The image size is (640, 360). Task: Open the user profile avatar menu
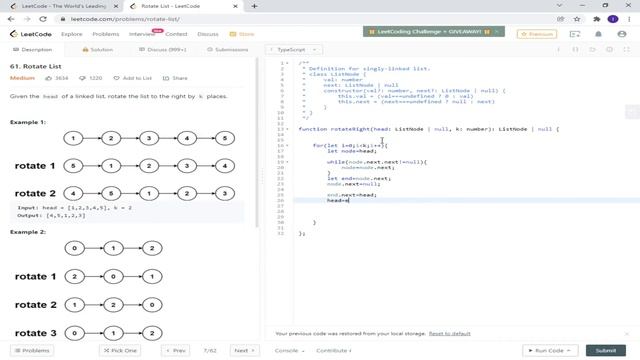coord(622,34)
